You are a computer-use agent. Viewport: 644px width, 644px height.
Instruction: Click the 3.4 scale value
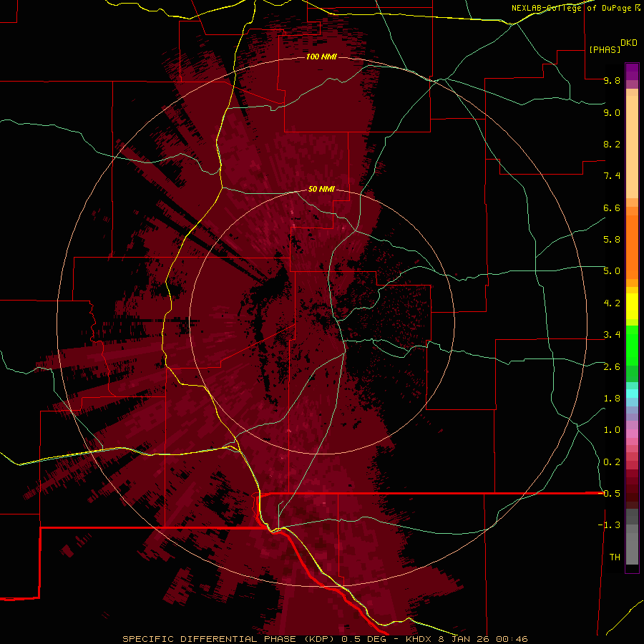point(612,335)
